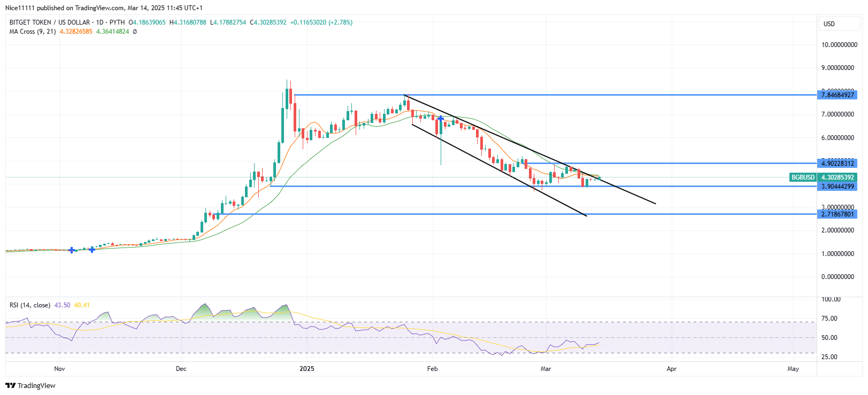Click the Apr label on time axis
Image resolution: width=868 pixels, height=395 pixels.
672,369
